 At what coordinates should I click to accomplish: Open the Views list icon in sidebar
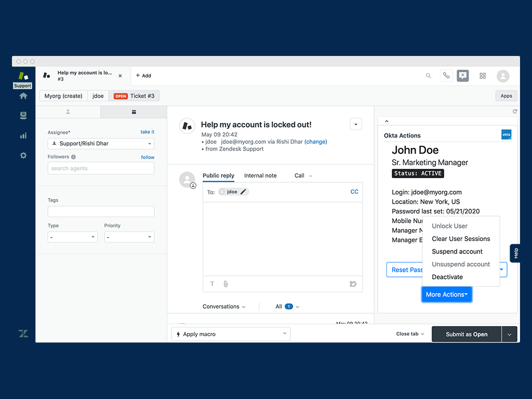point(23,116)
